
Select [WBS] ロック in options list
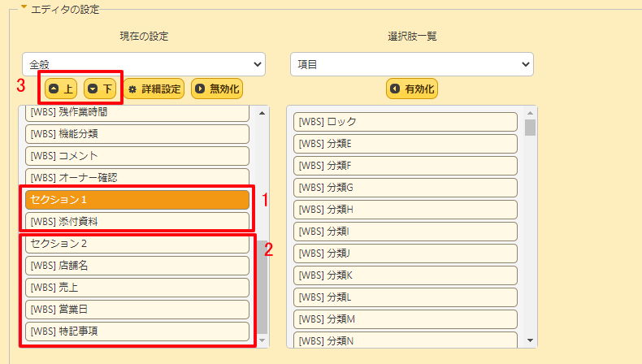click(x=406, y=122)
